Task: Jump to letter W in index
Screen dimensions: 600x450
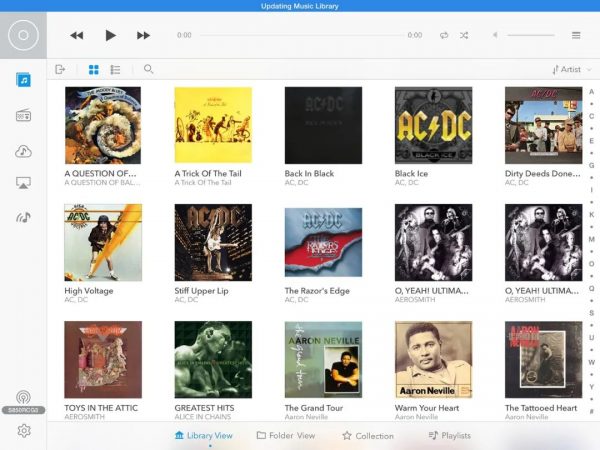Action: [592, 362]
